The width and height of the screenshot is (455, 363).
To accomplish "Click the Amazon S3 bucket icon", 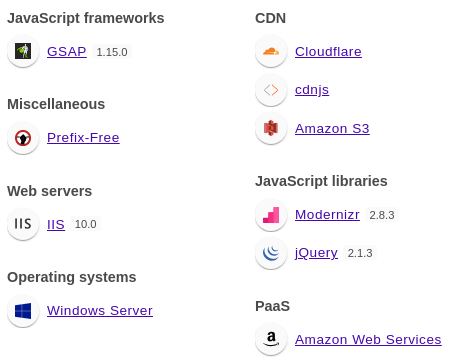I will coord(271,128).
